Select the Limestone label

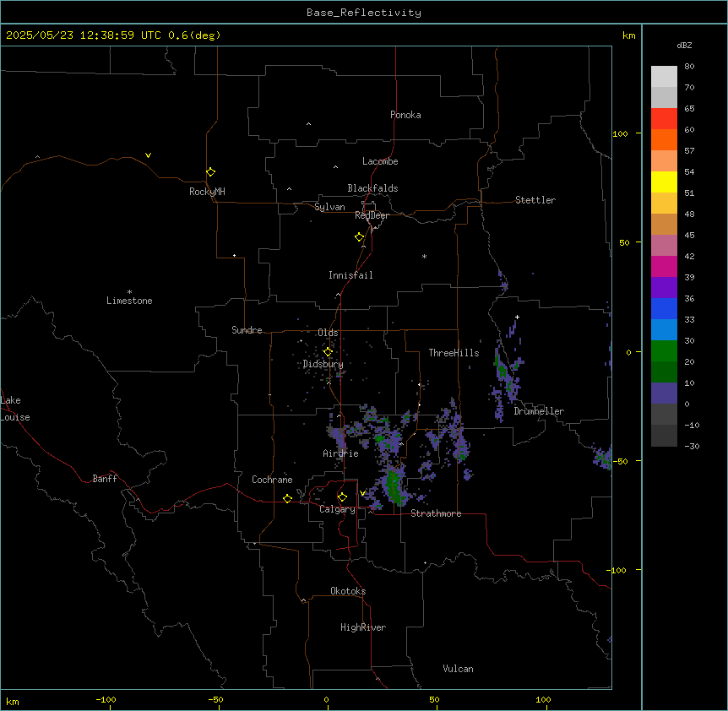pyautogui.click(x=129, y=301)
